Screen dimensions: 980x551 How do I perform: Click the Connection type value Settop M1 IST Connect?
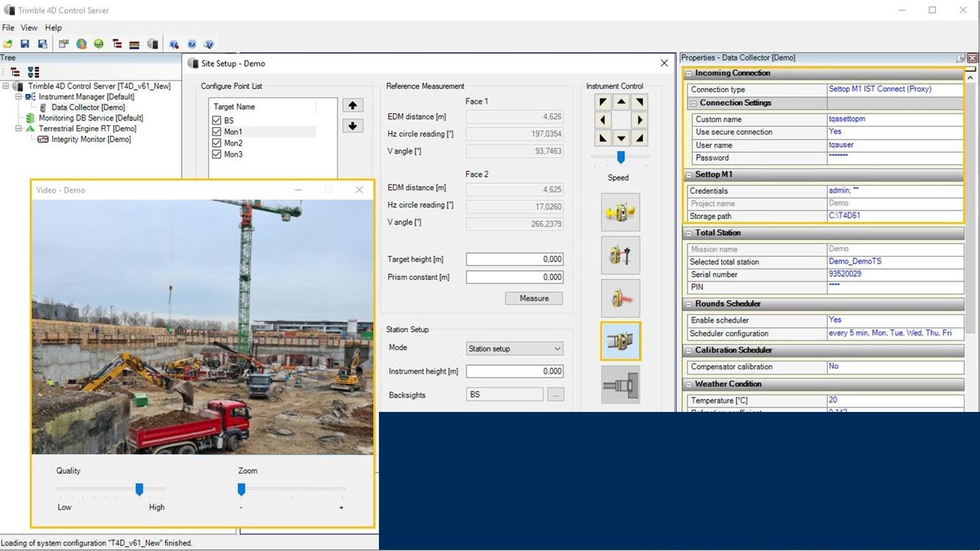pyautogui.click(x=880, y=89)
